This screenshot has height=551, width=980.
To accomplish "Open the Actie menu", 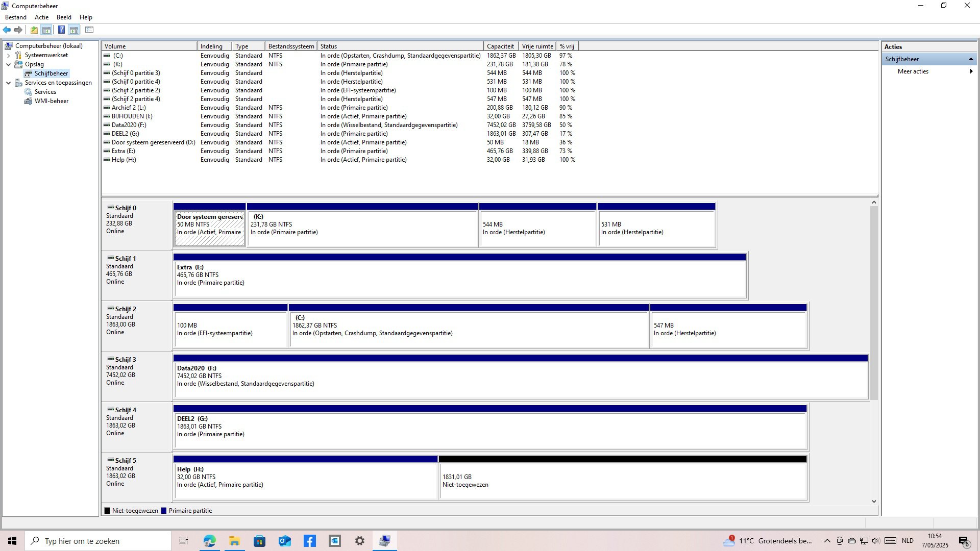I will click(x=41, y=17).
